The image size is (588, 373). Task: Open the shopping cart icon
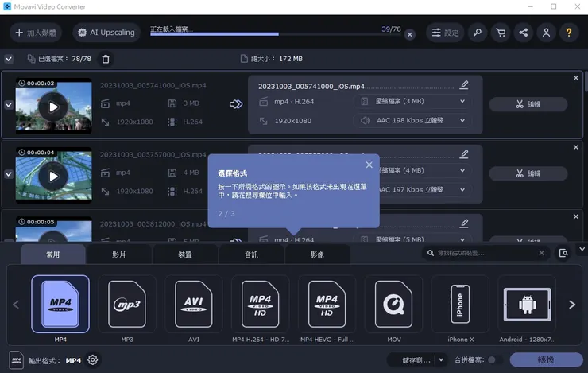tap(501, 33)
